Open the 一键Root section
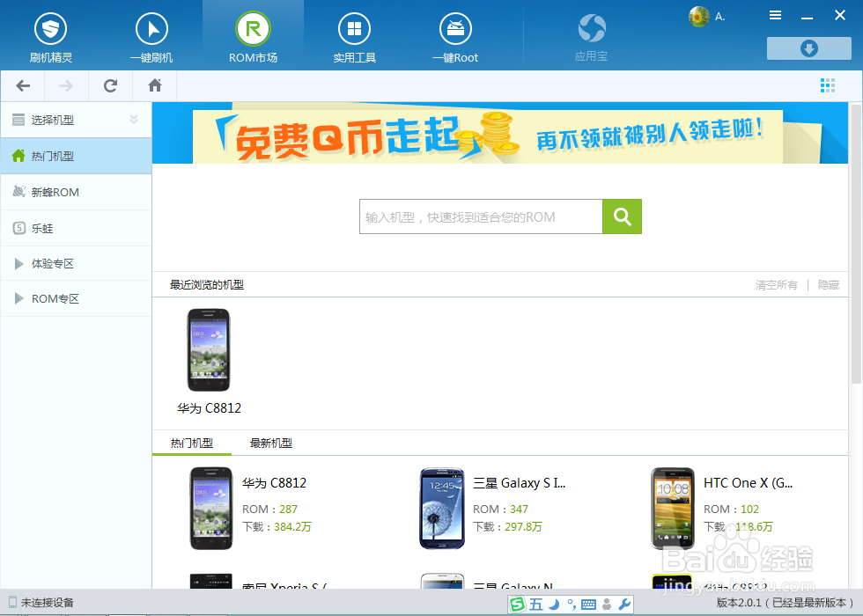Image resolution: width=863 pixels, height=616 pixels. [x=455, y=36]
